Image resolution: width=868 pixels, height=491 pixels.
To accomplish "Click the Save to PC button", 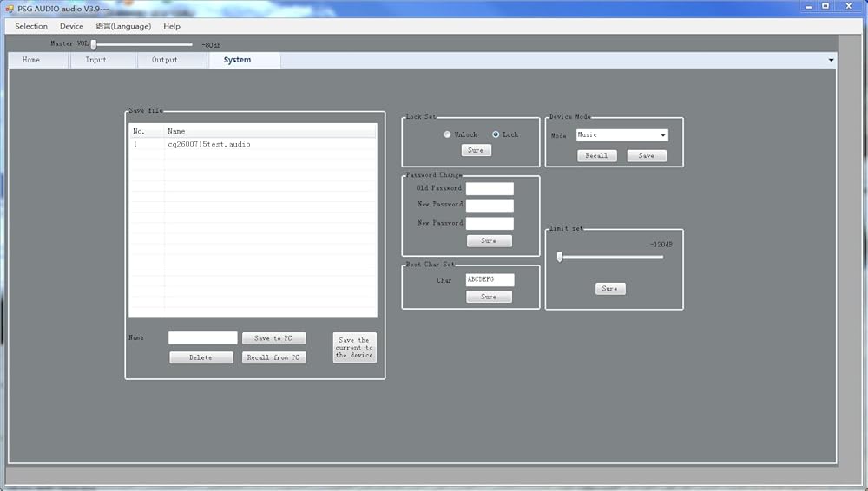I will pyautogui.click(x=273, y=338).
